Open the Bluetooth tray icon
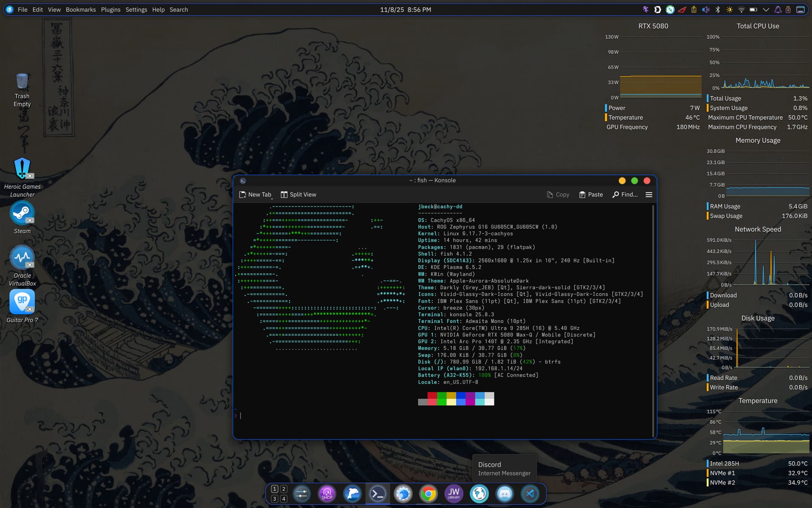The image size is (812, 508). tap(718, 9)
